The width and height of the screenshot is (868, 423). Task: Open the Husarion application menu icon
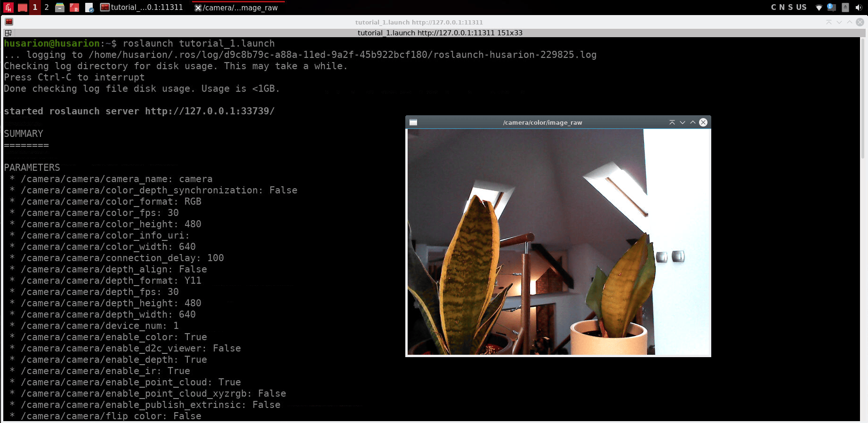8,8
